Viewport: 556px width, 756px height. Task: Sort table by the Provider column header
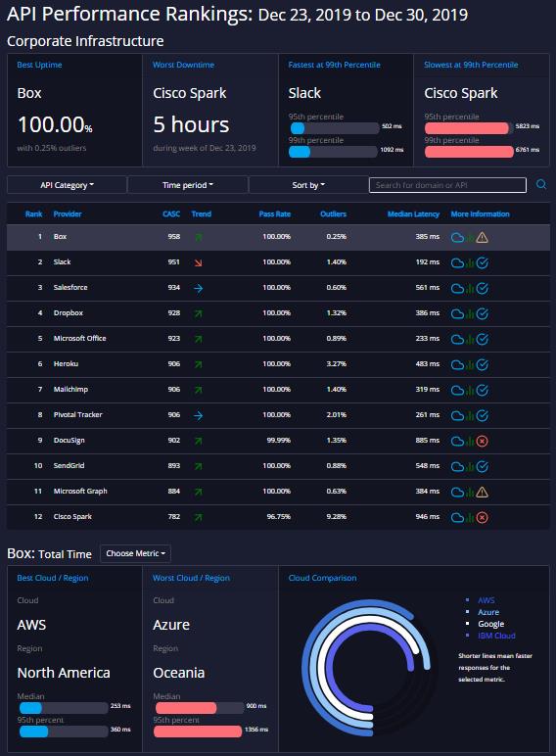68,214
